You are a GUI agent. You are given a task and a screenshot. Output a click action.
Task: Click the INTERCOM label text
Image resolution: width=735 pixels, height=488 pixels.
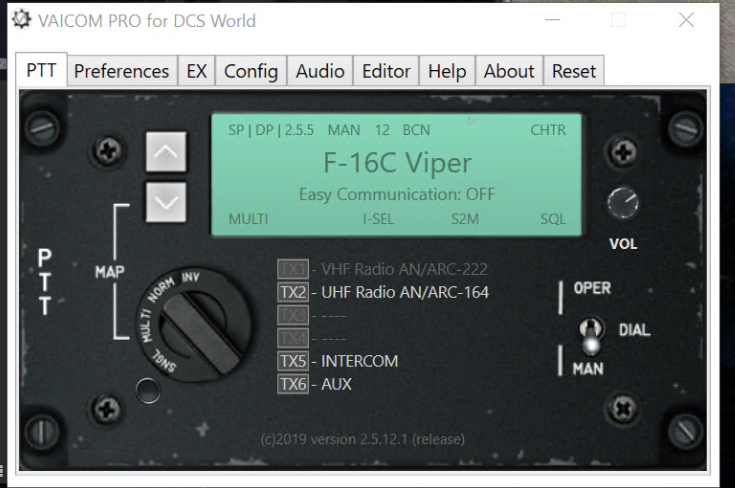click(x=360, y=361)
